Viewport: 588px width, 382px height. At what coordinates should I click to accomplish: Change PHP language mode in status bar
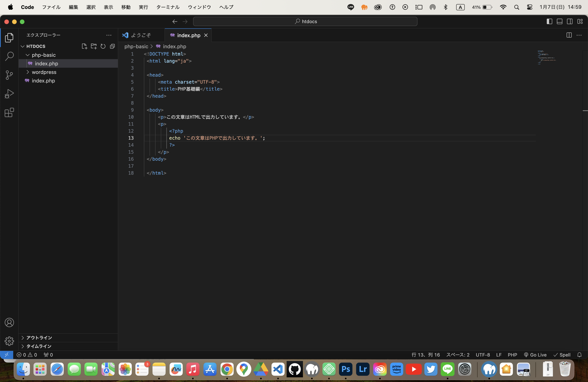[x=512, y=355]
